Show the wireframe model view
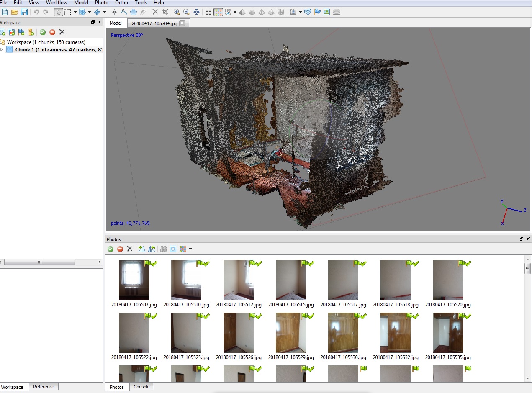Viewport: 532px width, 393px height. [262, 12]
